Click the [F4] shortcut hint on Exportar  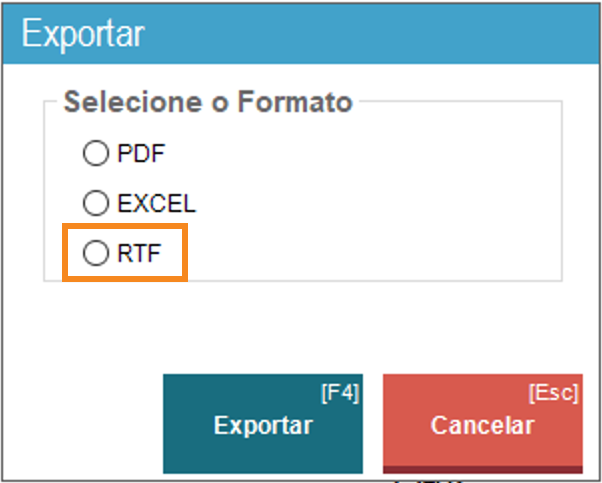click(x=340, y=393)
